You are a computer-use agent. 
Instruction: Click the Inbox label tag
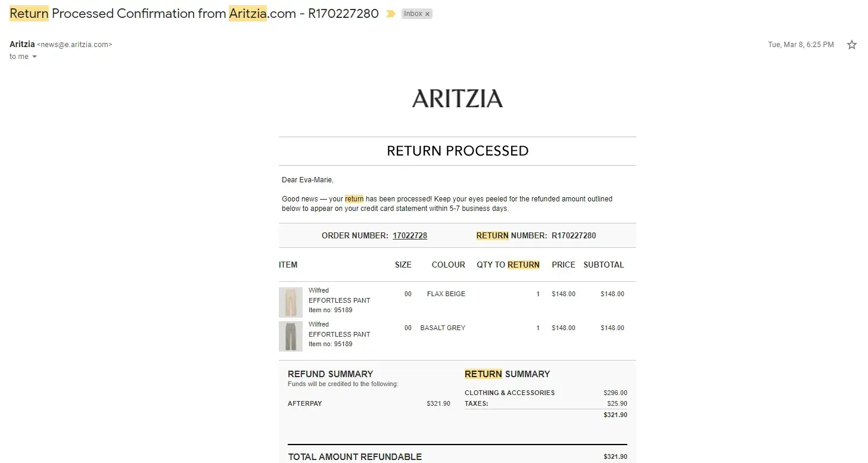(x=413, y=14)
